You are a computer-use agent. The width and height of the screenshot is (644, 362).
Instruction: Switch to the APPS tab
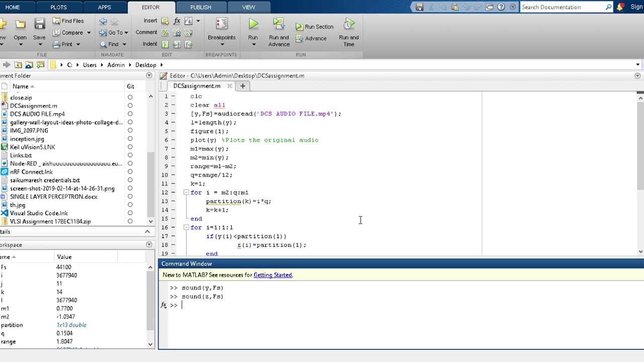tap(104, 7)
